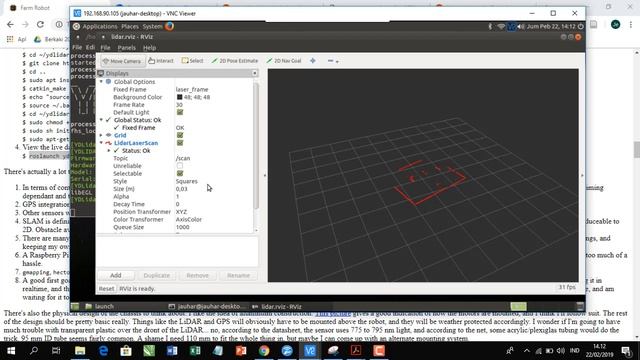This screenshot has width=640, height=360.
Task: Open File Explorer from taskbar
Action: (x=80, y=351)
